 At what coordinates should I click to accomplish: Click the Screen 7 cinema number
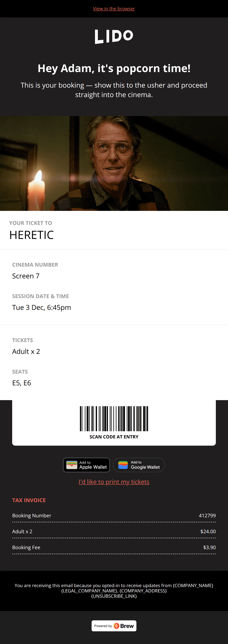tap(26, 276)
